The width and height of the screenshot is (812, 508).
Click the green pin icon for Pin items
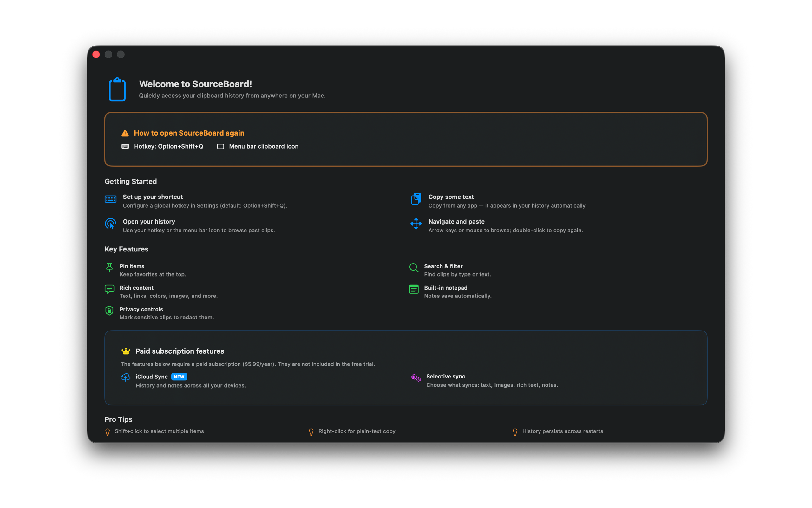pyautogui.click(x=109, y=267)
